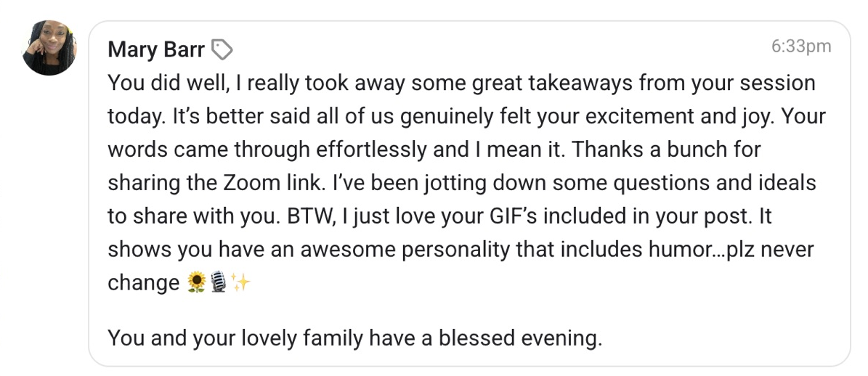The height and width of the screenshot is (376, 868).
Task: Select the sunflower emoji in the message
Action: (x=197, y=282)
